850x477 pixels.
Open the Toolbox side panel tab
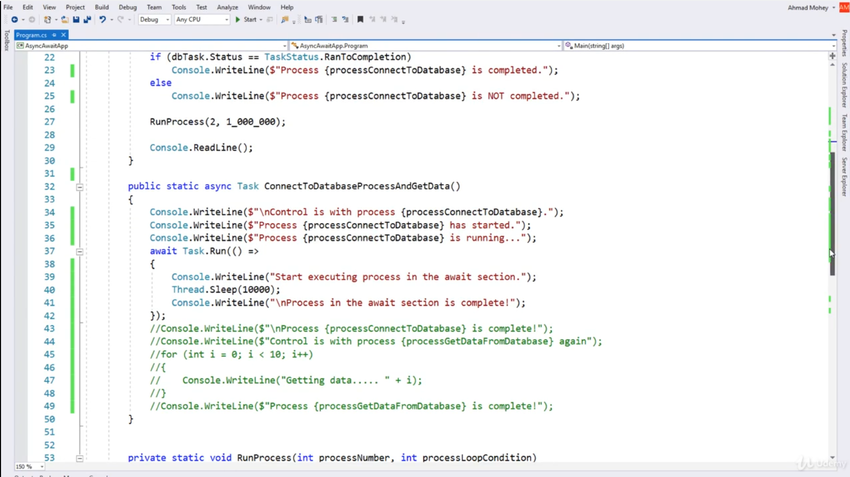tap(7, 41)
